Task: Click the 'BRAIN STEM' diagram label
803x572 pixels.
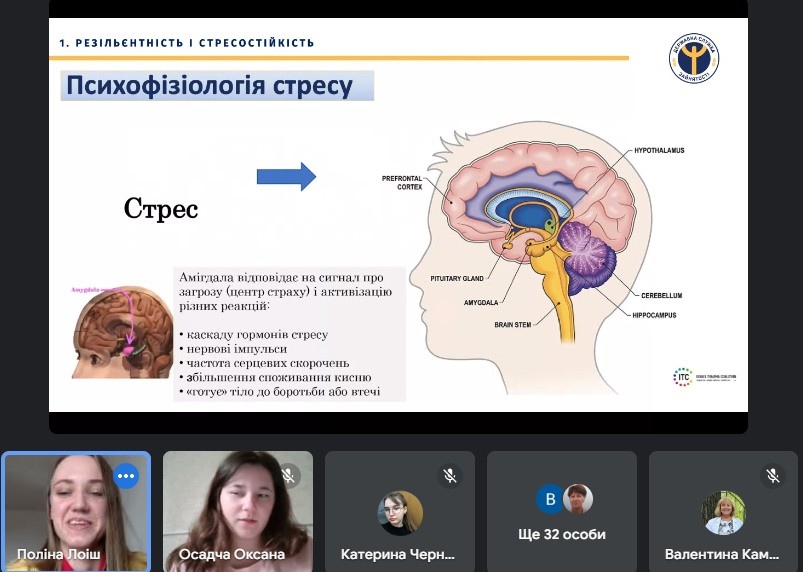Action: click(x=513, y=325)
